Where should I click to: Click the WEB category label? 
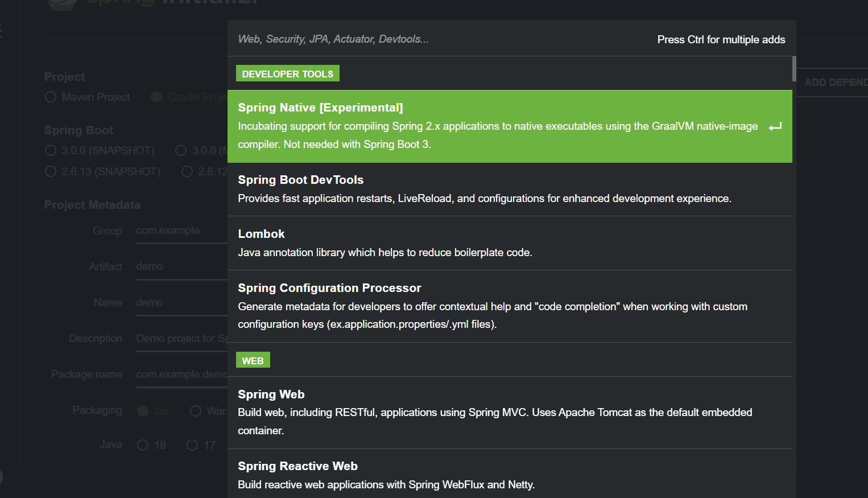pos(253,361)
